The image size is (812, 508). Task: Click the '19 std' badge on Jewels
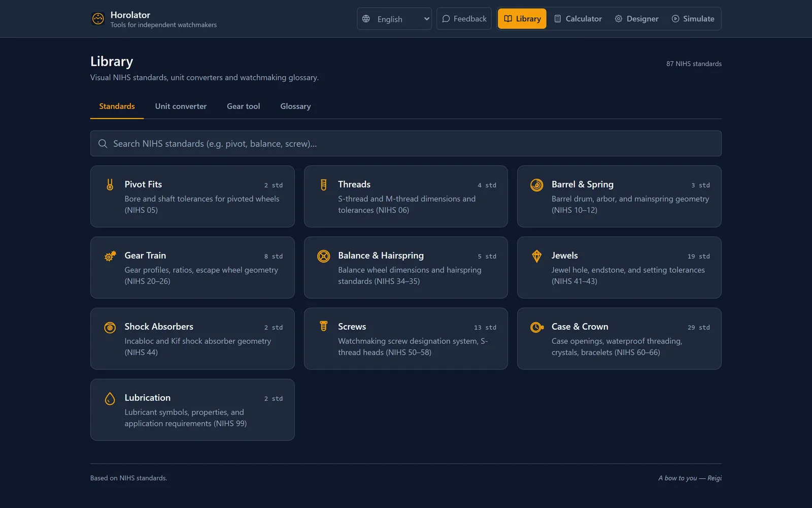click(x=698, y=256)
